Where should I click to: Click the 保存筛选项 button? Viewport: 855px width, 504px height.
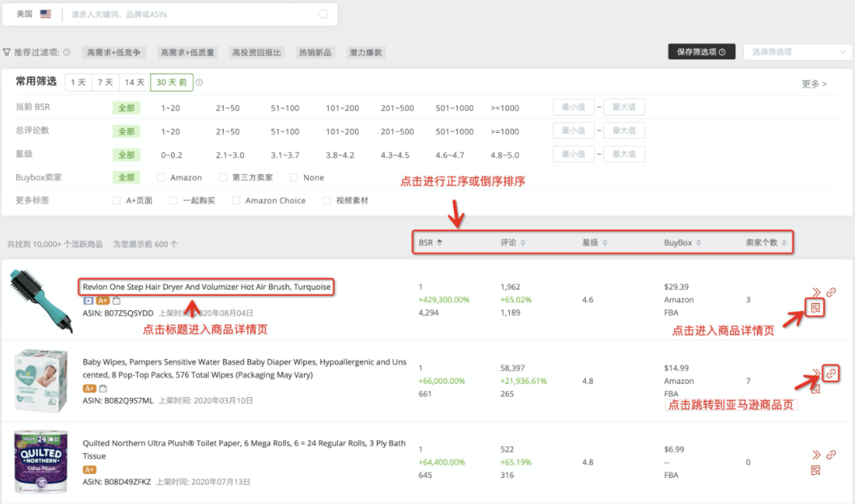[701, 51]
